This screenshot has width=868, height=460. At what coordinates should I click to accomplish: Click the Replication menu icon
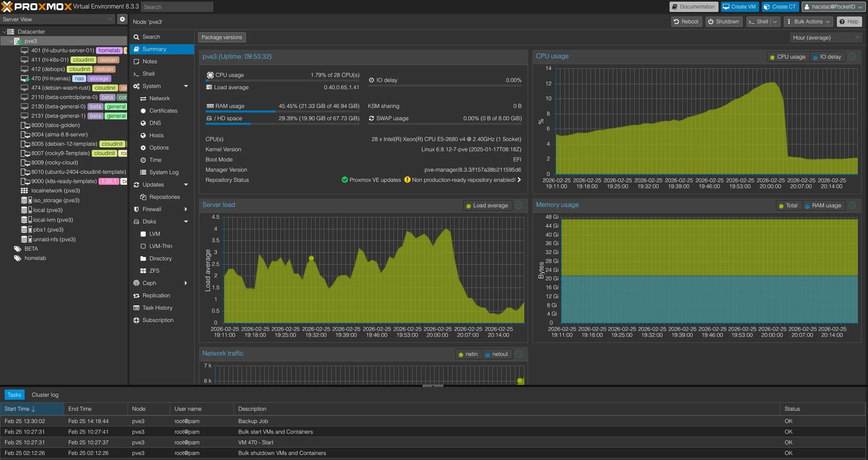point(136,296)
